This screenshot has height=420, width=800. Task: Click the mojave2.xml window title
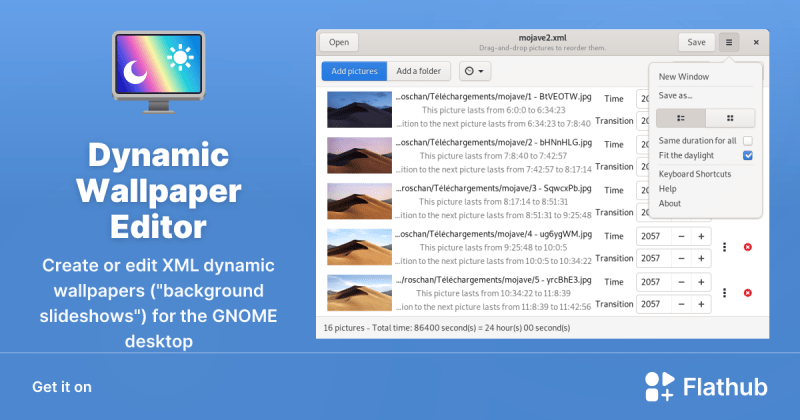click(x=542, y=38)
